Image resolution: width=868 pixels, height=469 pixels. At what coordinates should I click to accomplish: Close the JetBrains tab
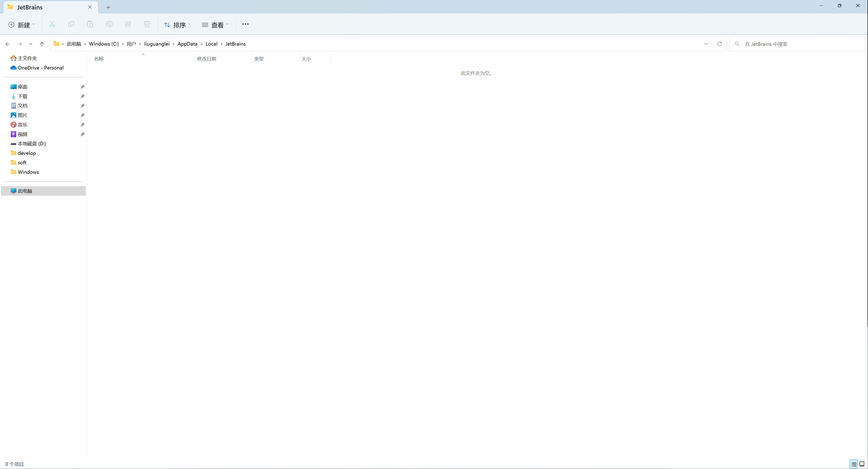tap(90, 7)
